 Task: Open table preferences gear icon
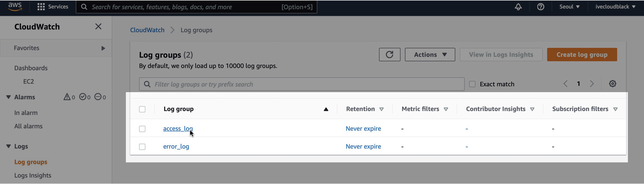612,84
